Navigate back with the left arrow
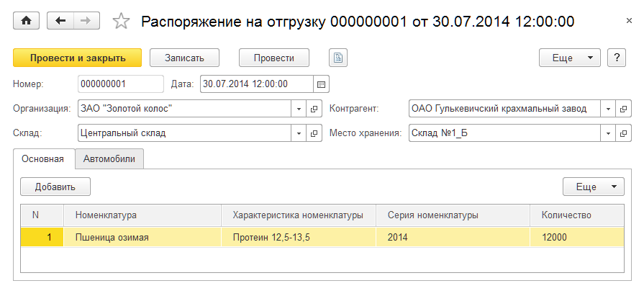 (60, 21)
